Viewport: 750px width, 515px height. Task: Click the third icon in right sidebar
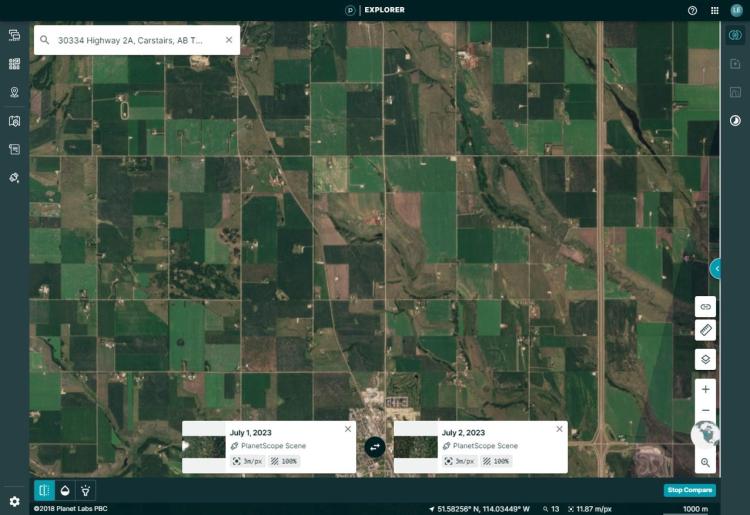(735, 92)
